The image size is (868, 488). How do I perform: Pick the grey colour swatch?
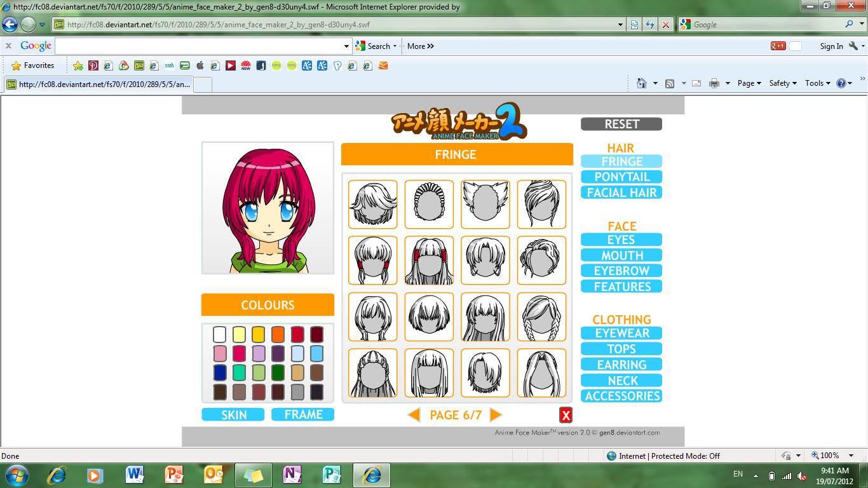(297, 392)
